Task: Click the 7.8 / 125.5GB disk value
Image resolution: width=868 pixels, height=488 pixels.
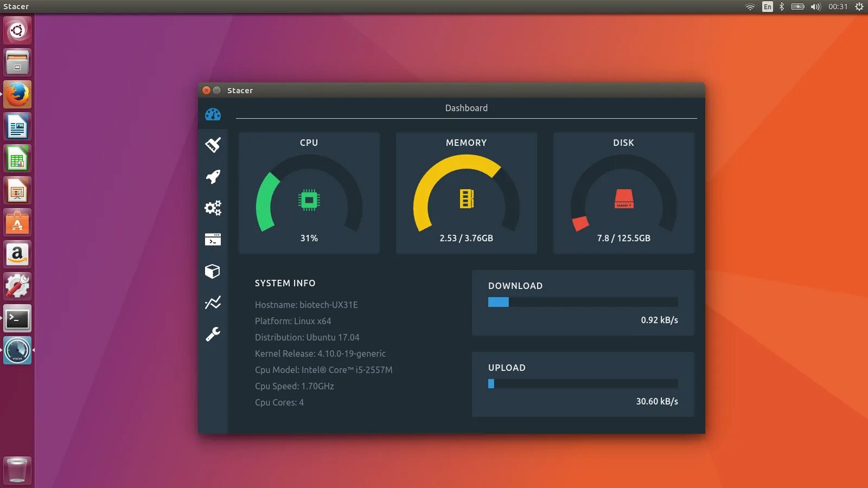Action: (624, 238)
